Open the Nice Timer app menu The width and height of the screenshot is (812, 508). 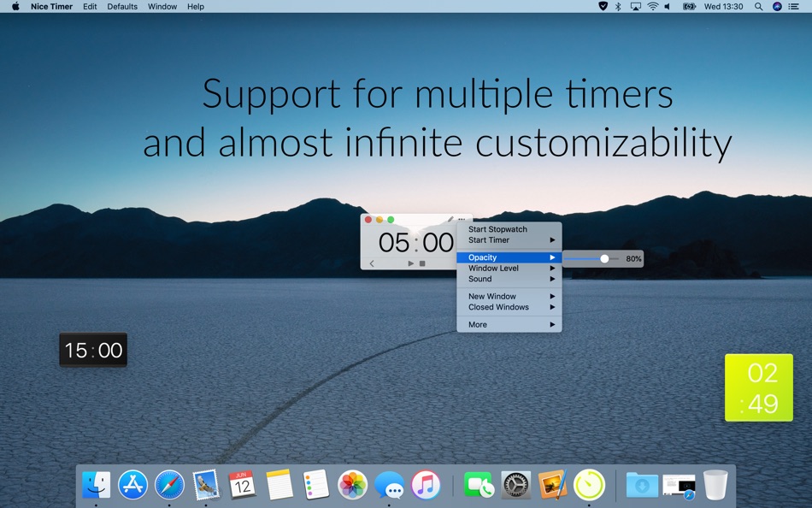[51, 7]
